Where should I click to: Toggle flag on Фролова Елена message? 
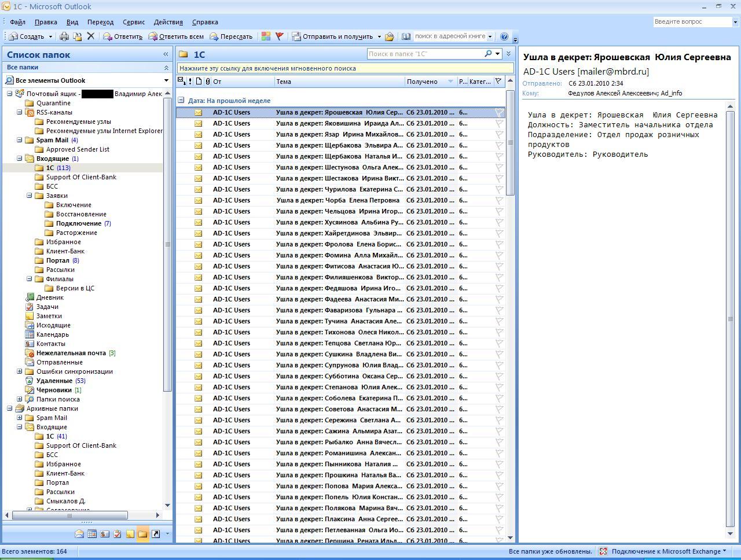499,244
